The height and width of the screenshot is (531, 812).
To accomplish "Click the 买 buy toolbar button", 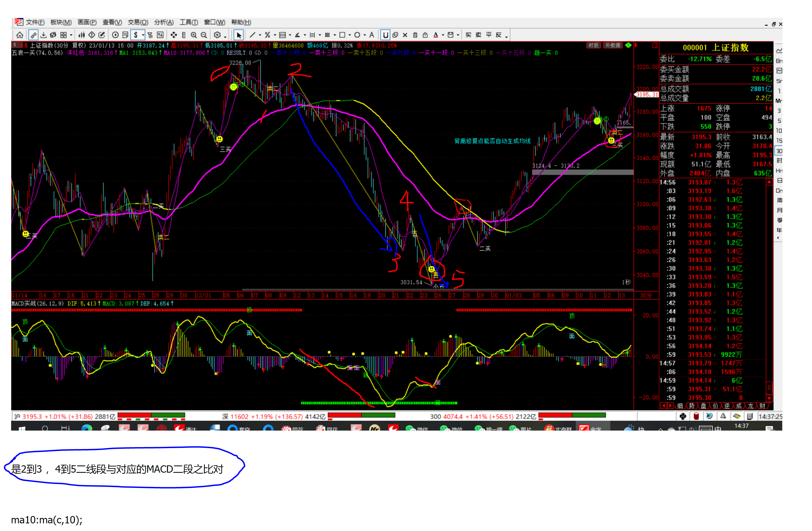I will 468,35.
